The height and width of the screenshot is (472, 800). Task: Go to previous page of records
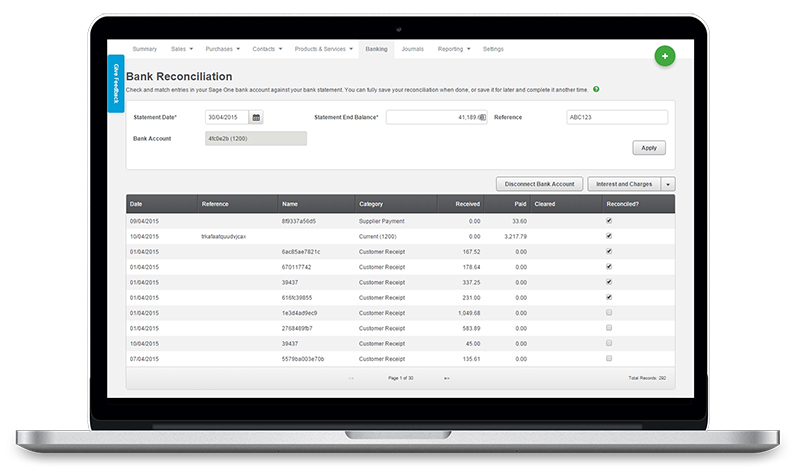pyautogui.click(x=351, y=378)
